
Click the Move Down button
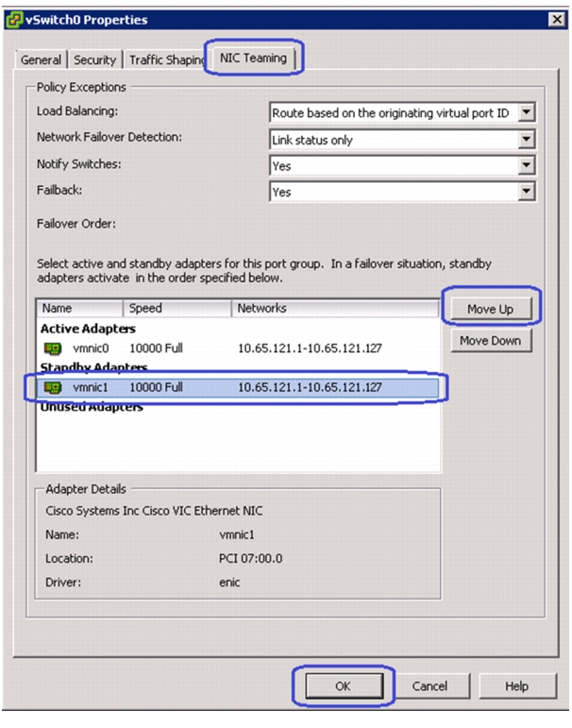pos(490,340)
